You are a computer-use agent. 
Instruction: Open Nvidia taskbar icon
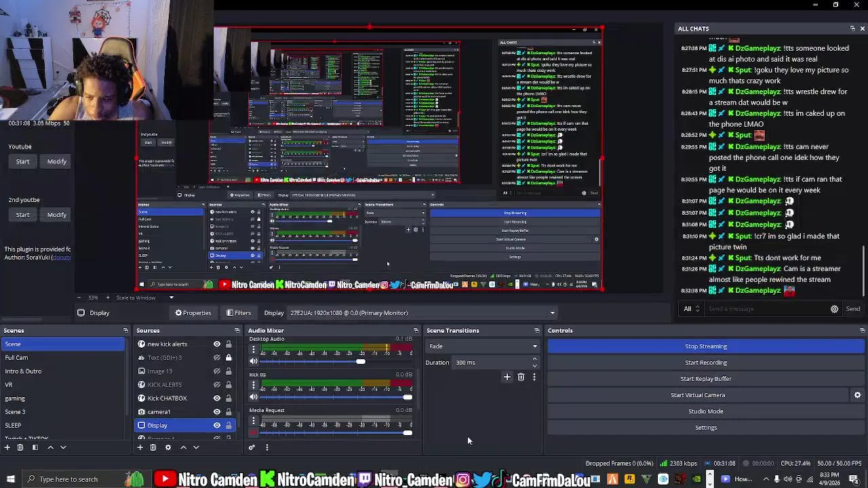[696, 479]
